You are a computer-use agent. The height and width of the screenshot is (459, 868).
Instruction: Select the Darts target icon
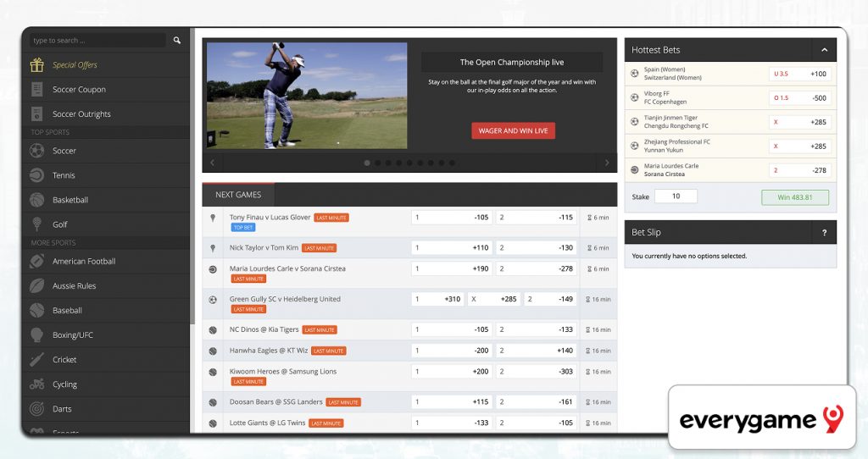point(37,409)
